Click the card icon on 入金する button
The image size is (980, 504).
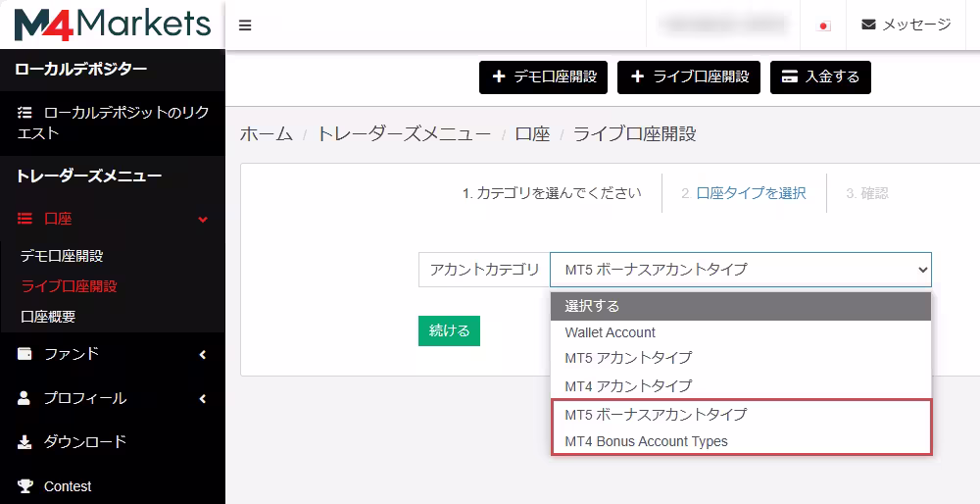790,76
